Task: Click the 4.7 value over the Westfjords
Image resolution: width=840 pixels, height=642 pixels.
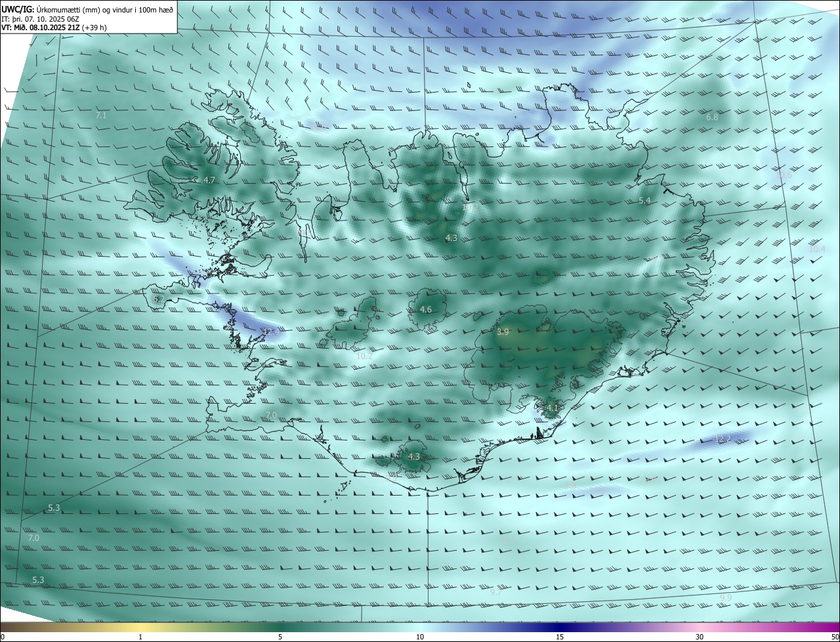Action: [x=209, y=180]
